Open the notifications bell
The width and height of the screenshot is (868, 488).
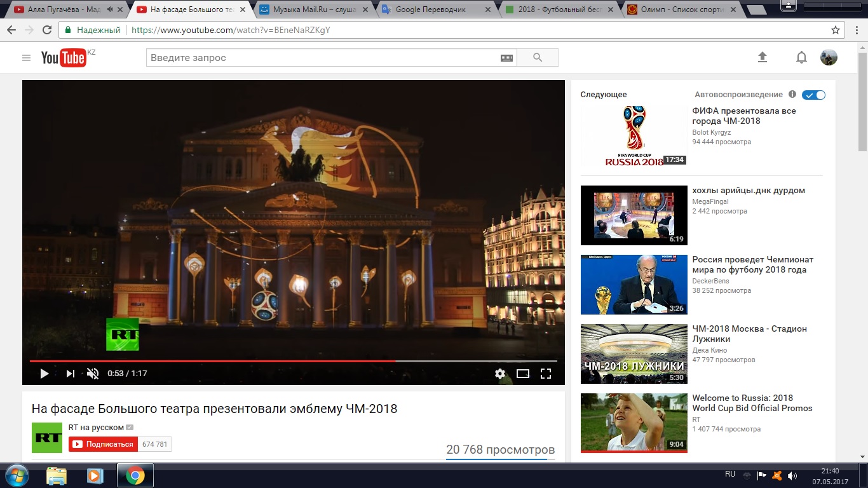(801, 58)
